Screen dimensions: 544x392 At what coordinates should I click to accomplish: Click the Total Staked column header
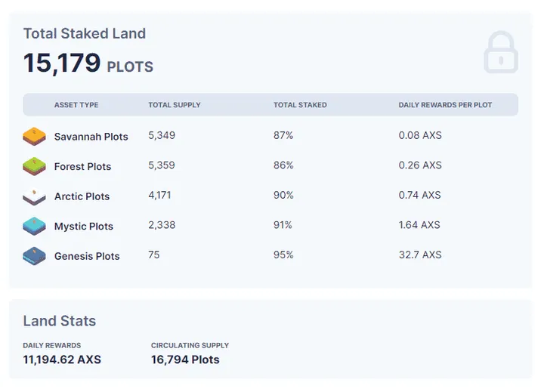pos(300,105)
